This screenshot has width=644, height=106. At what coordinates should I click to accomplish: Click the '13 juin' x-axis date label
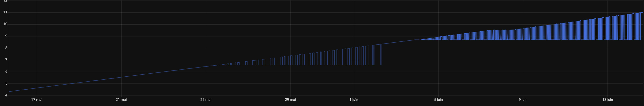(608, 100)
